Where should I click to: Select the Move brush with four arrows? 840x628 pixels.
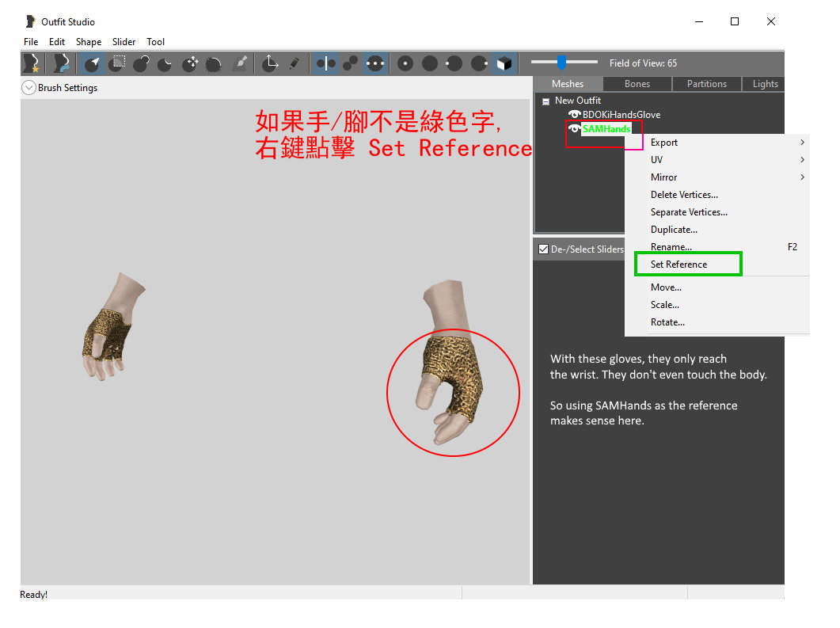pyautogui.click(x=190, y=64)
